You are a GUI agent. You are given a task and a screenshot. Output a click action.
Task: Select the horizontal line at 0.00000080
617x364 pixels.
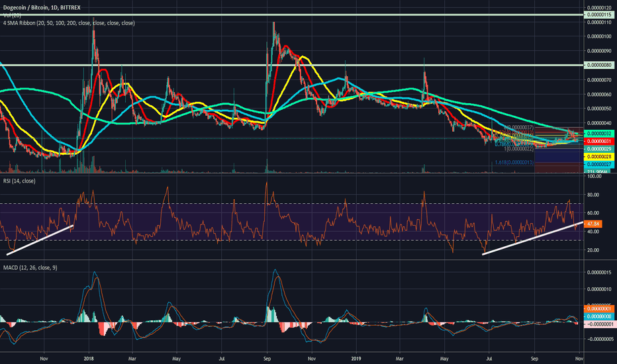[291, 65]
